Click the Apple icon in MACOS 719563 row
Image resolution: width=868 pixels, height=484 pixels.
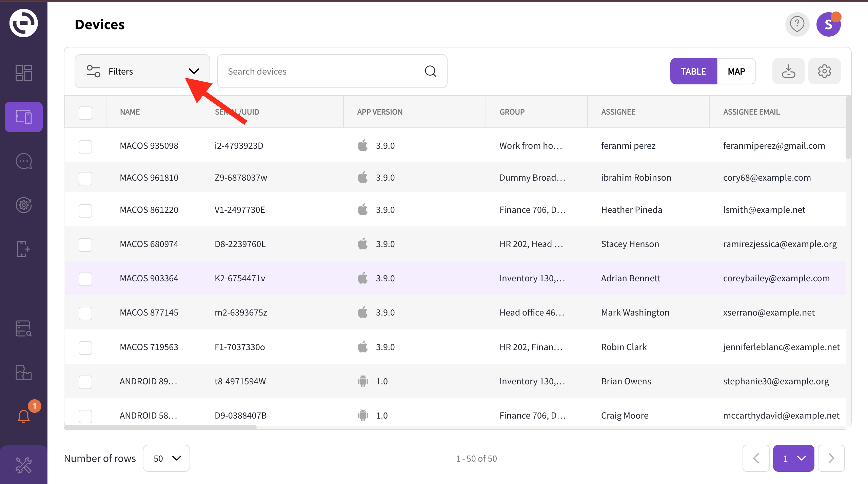(362, 347)
